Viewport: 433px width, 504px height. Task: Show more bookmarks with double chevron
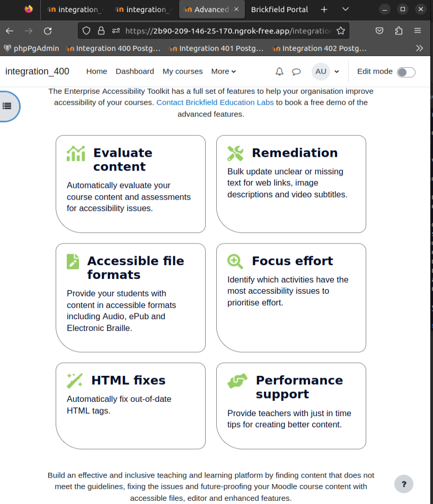click(x=420, y=48)
